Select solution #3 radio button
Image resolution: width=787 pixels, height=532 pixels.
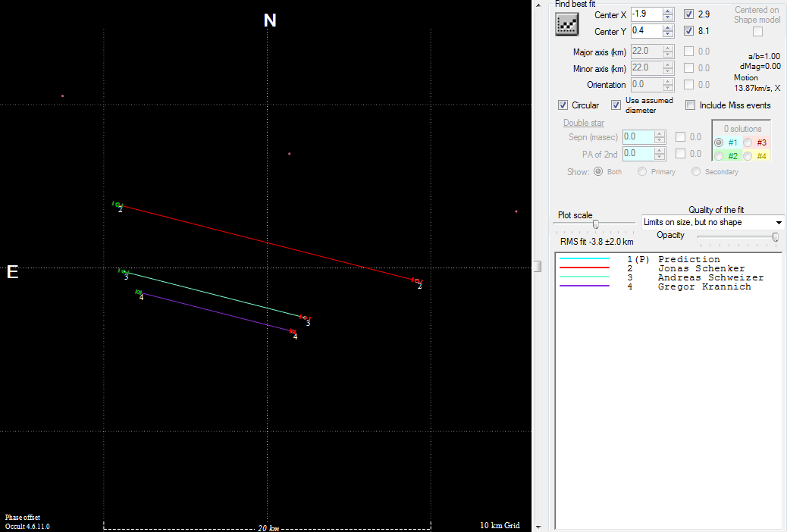coord(748,142)
